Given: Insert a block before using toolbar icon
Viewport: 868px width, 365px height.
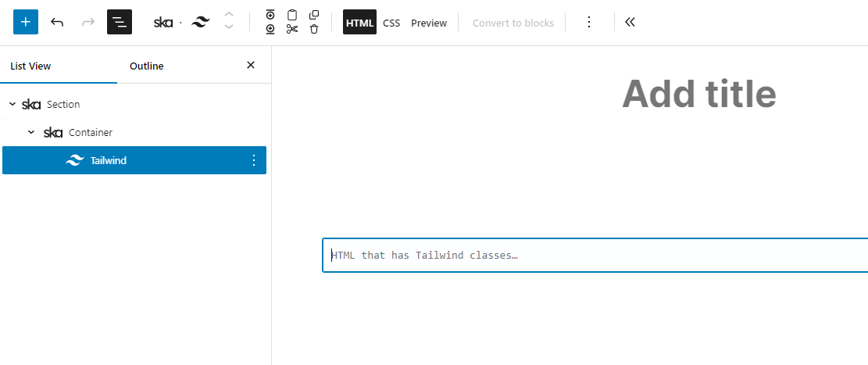Looking at the screenshot, I should (x=270, y=15).
